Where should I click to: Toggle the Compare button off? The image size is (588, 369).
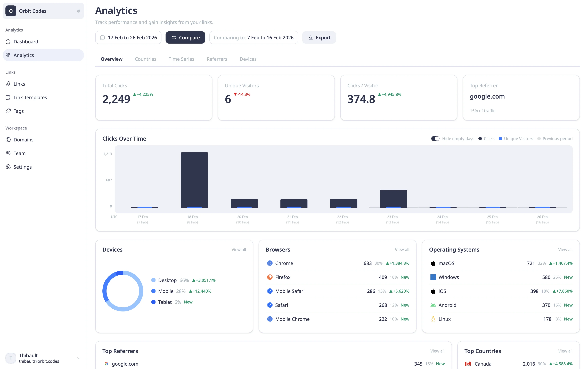(x=185, y=38)
